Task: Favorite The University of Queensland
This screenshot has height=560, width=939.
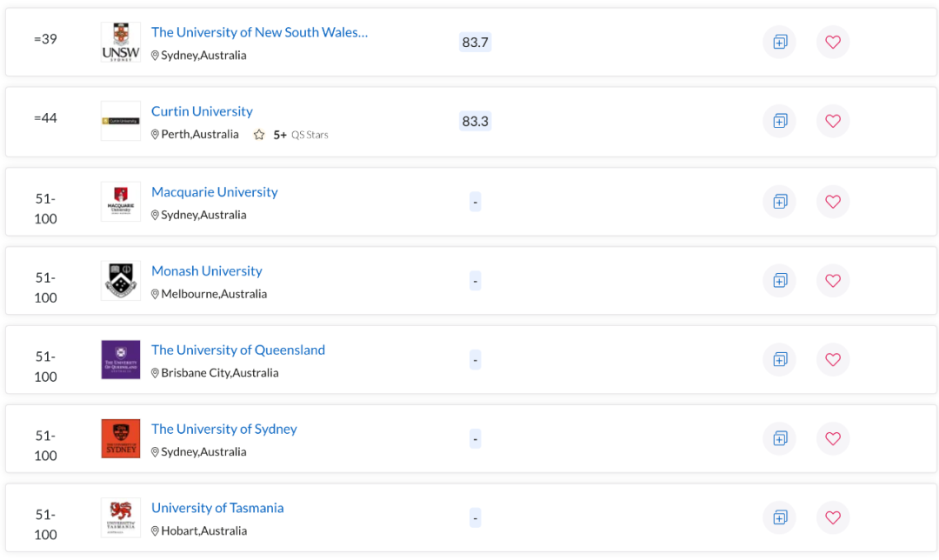Action: tap(832, 359)
